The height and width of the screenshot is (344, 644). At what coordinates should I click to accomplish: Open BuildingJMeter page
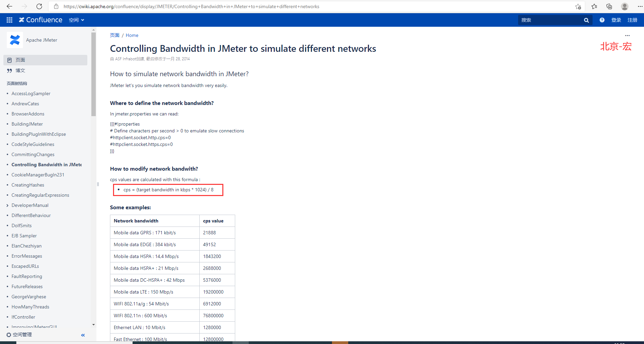[27, 124]
